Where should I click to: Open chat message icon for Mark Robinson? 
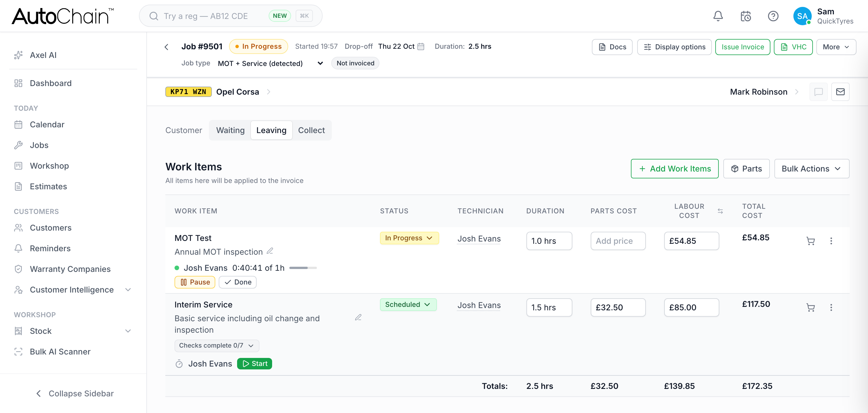(x=818, y=92)
